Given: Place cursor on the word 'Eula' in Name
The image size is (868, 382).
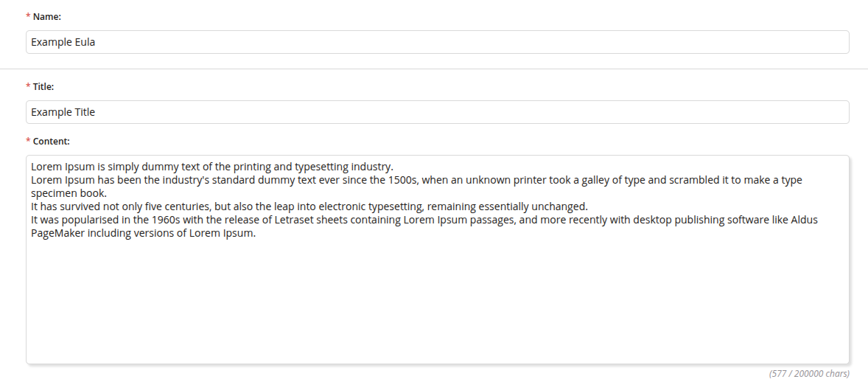Looking at the screenshot, I should pos(85,42).
